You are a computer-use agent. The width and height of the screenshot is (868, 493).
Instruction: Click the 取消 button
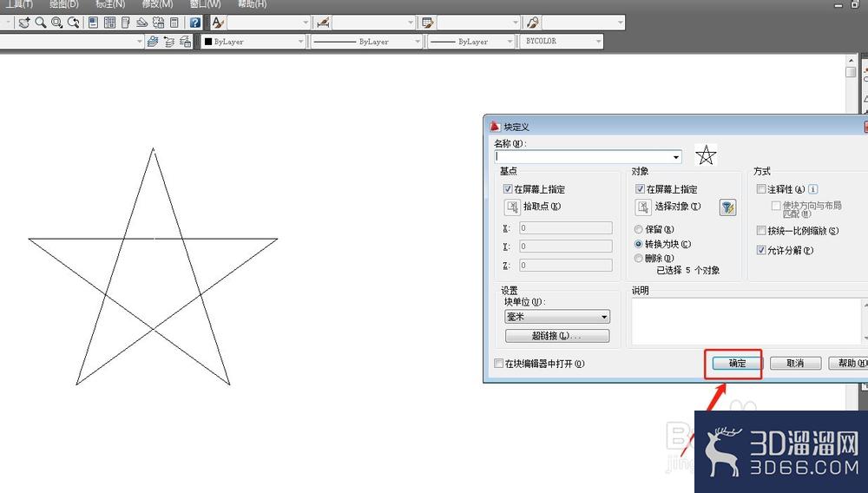(x=795, y=364)
